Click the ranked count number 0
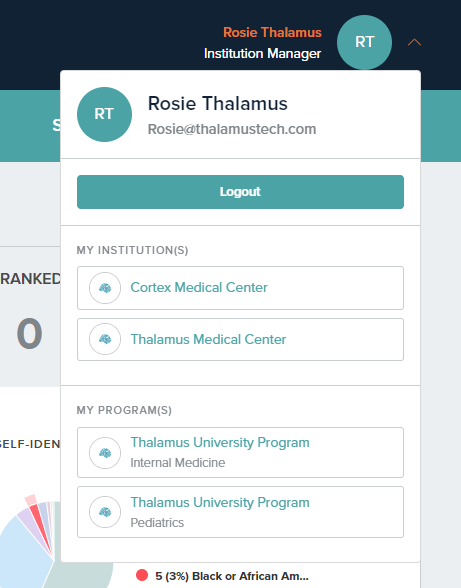Screen dimensions: 461x588 click(x=29, y=333)
